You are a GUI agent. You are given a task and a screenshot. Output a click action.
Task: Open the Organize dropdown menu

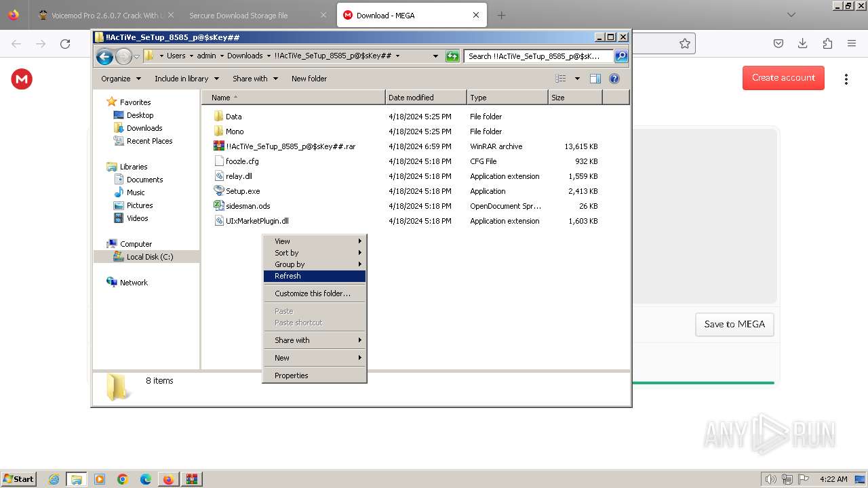pos(121,79)
